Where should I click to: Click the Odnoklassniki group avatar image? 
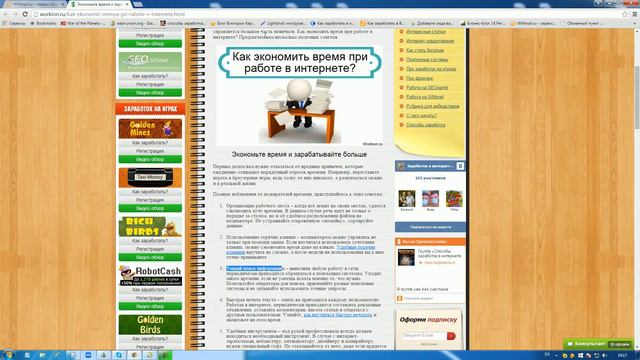406,258
